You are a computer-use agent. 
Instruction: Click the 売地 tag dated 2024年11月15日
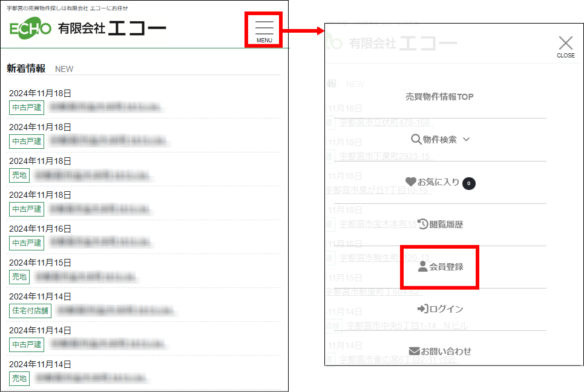coord(19,277)
